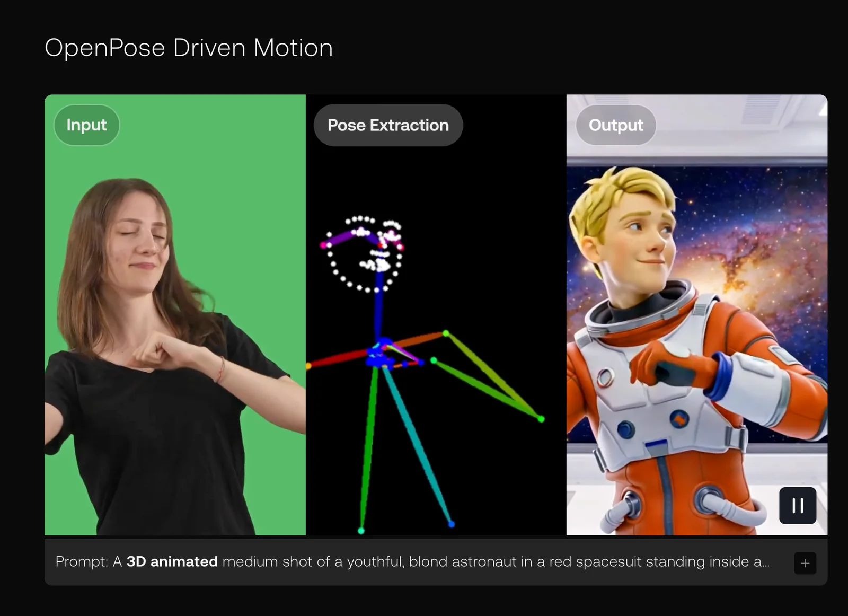The height and width of the screenshot is (616, 848).
Task: Click the Pose Extraction label badge
Action: [388, 125]
